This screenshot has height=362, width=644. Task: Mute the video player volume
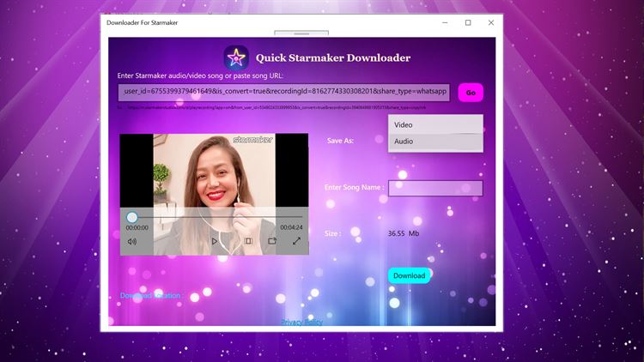(132, 241)
